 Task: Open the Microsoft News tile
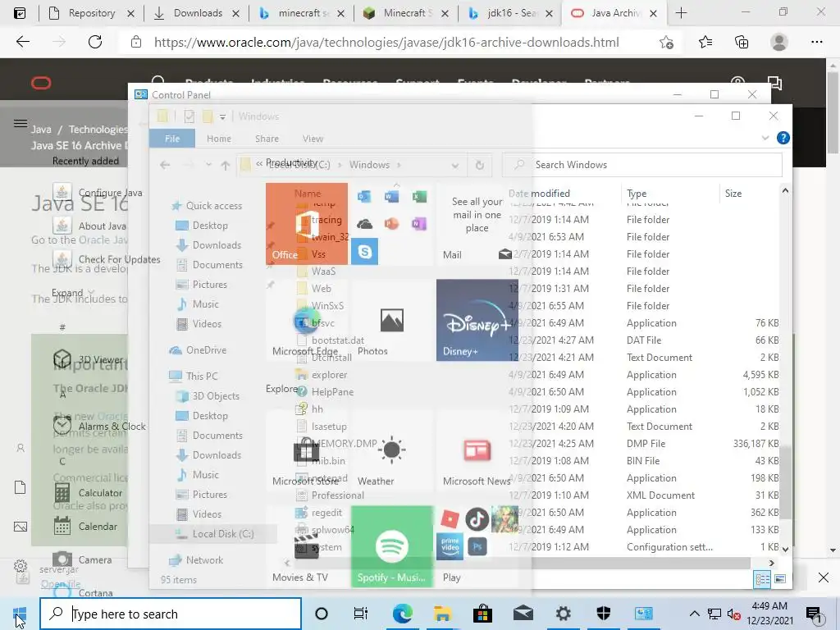click(x=477, y=450)
